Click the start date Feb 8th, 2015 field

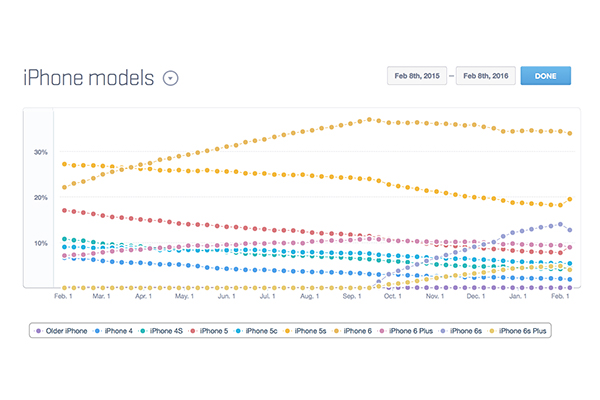click(x=418, y=77)
